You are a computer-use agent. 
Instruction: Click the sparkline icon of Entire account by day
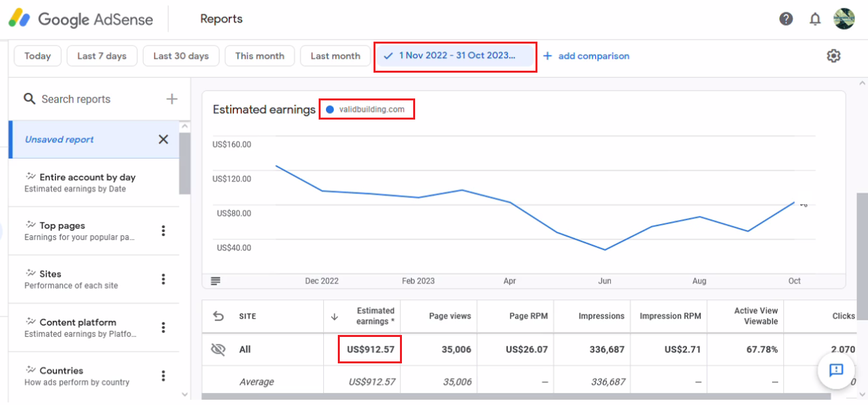(30, 176)
